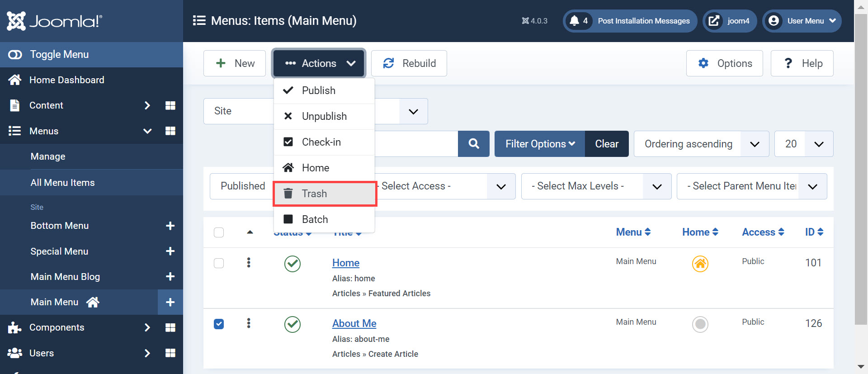The image size is (868, 374).
Task: Click the vertical page scrollbar
Action: 861,172
